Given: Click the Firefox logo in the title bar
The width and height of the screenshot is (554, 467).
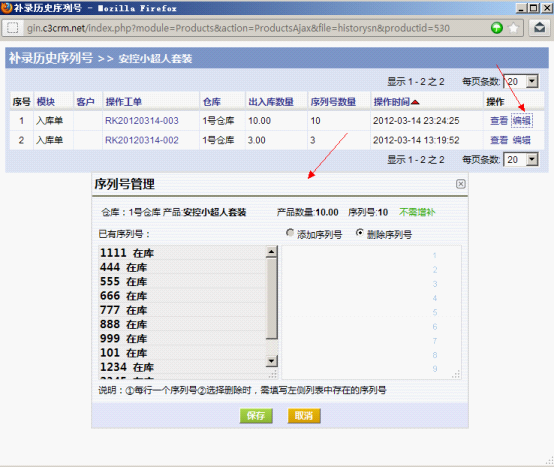Looking at the screenshot, I should (x=6, y=8).
